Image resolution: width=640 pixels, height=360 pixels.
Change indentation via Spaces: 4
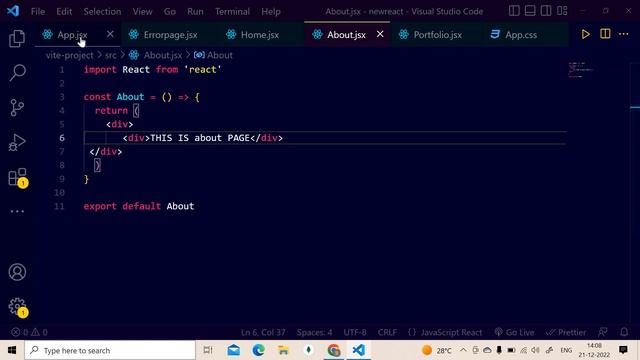tap(314, 332)
